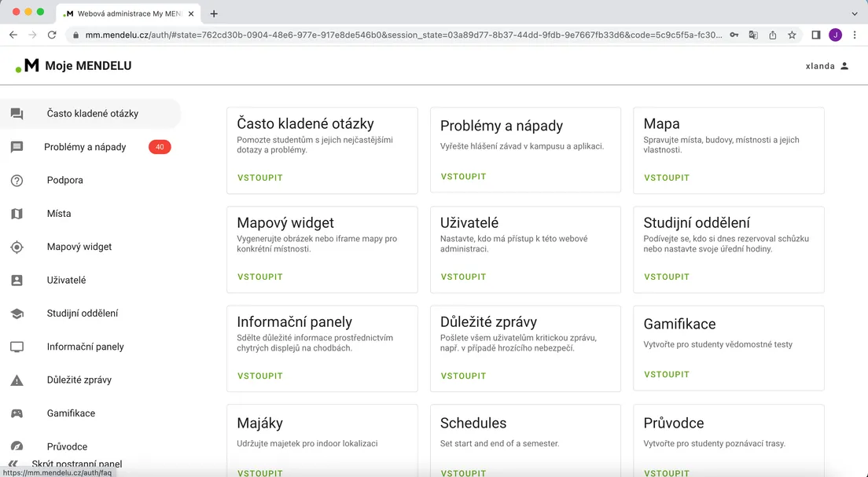The width and height of the screenshot is (868, 477).
Task: Open a new browser tab with plus
Action: (x=214, y=14)
